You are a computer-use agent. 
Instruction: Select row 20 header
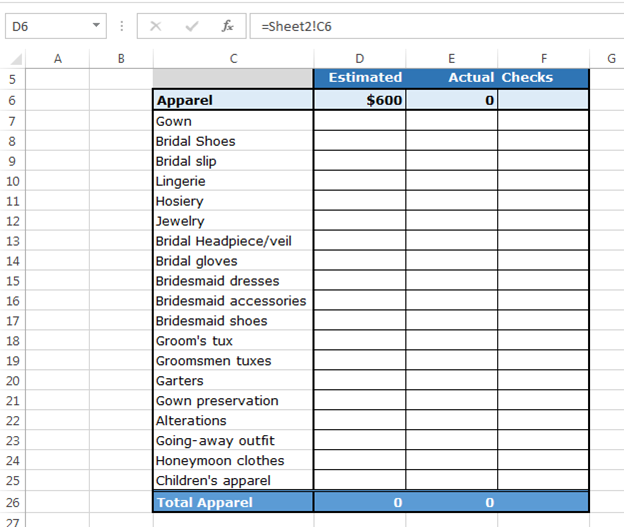(12, 381)
